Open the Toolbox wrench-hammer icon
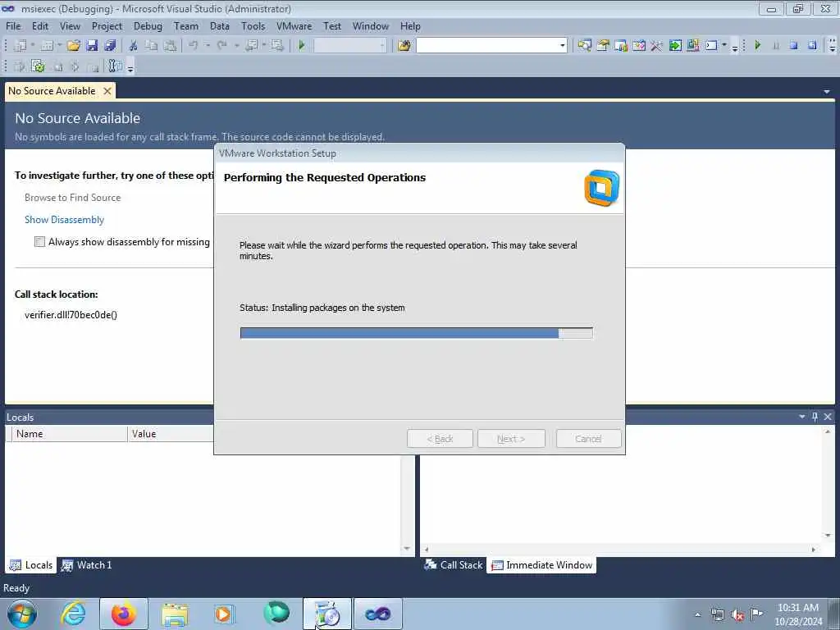The image size is (840, 630). pos(657,46)
